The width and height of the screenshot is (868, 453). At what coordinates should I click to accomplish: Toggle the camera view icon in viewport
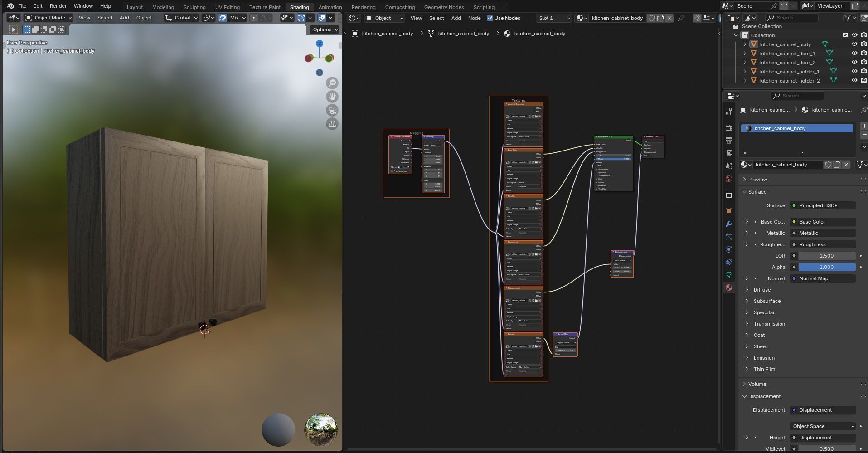[332, 110]
